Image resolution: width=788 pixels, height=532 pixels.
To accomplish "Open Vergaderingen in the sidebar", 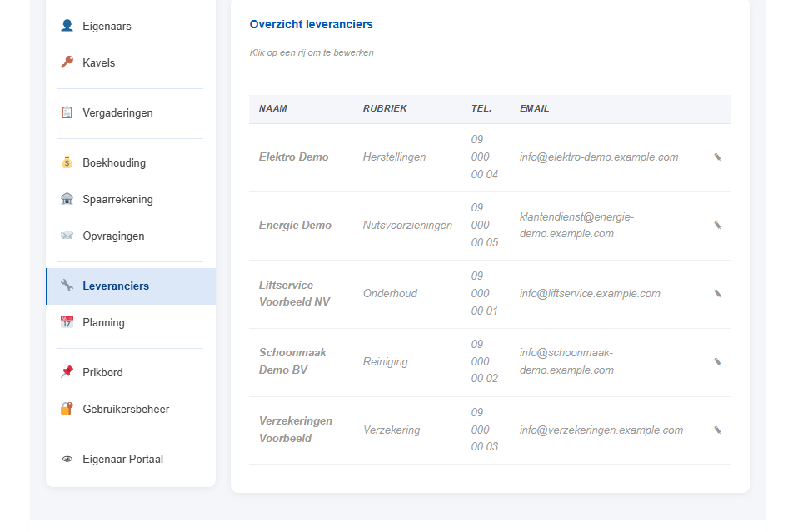I will point(131,112).
